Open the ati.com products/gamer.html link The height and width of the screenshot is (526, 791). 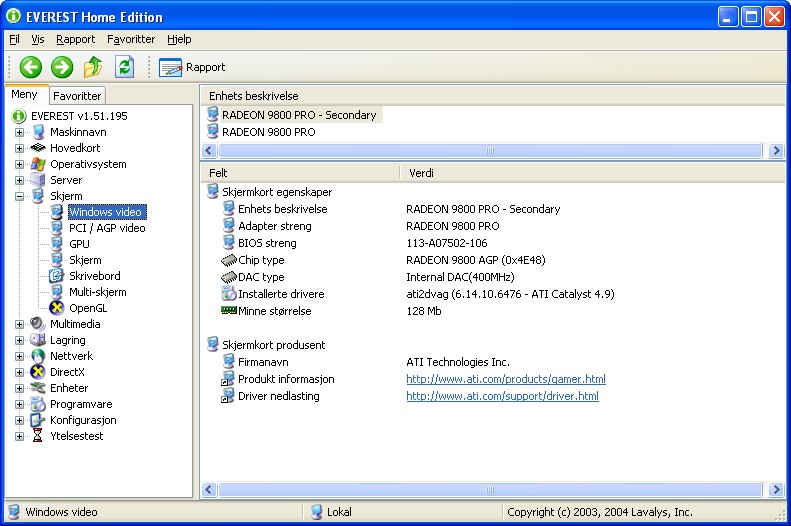(x=505, y=379)
